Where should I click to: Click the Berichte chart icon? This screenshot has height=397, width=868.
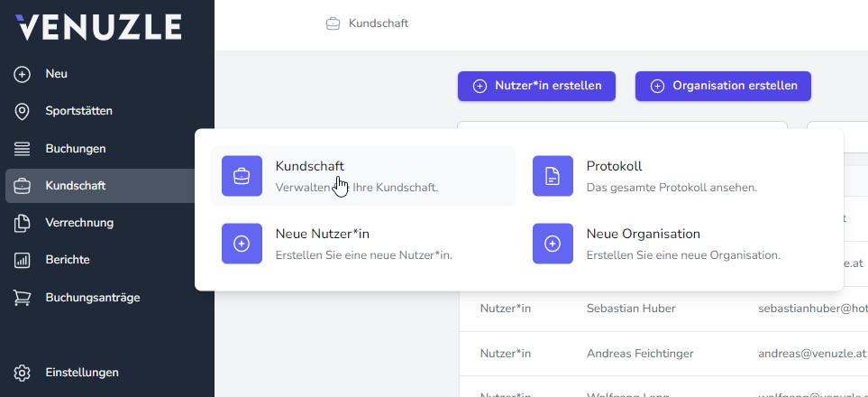23,260
